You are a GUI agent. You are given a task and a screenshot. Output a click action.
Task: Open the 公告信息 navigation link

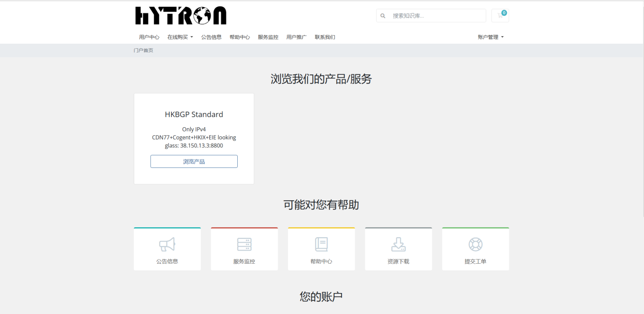(x=211, y=37)
